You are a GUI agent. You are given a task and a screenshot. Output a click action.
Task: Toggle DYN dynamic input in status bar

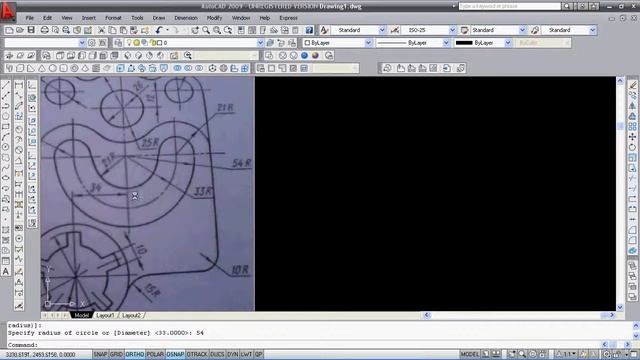(232, 354)
